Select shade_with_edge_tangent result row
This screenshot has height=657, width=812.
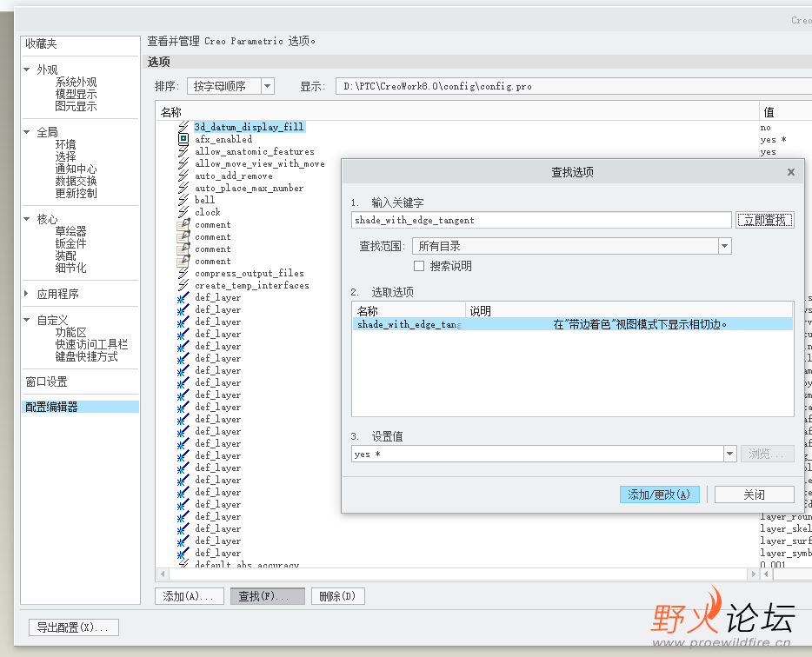(x=572, y=324)
